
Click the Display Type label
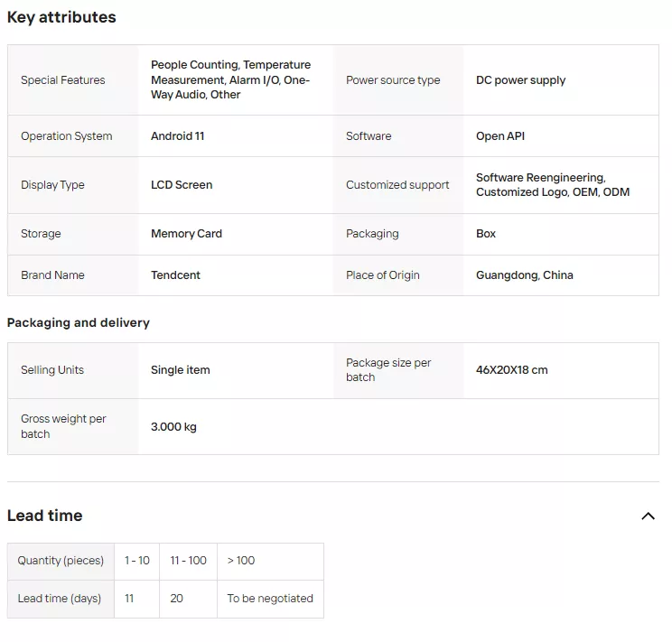point(52,185)
